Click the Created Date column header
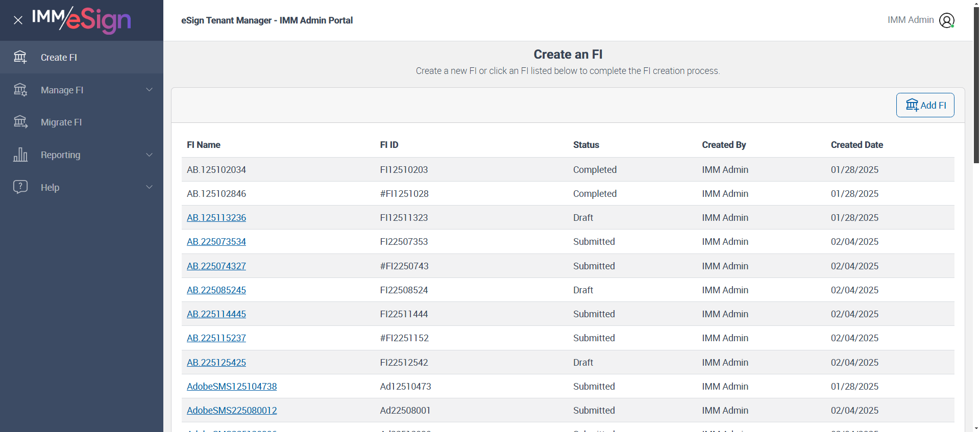980x432 pixels. click(857, 145)
